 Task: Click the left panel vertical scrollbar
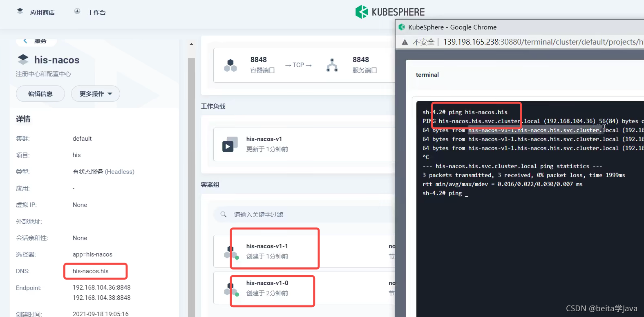click(191, 187)
